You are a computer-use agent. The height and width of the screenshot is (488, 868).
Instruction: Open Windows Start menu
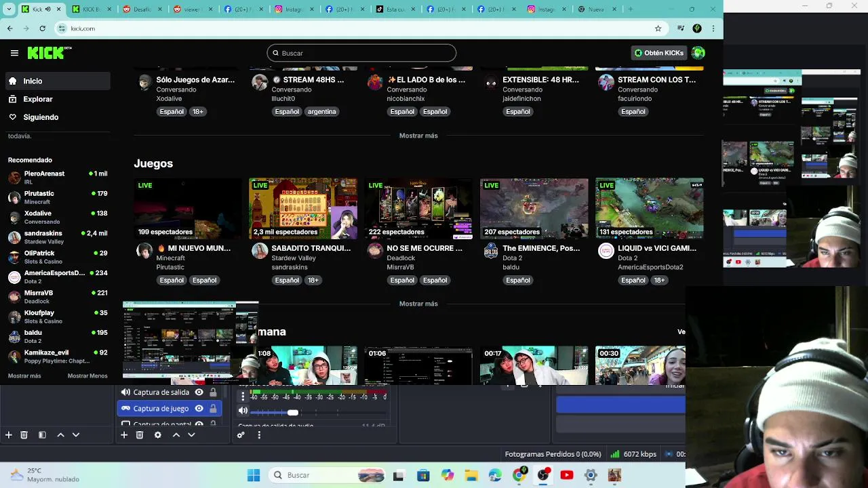pos(254,475)
